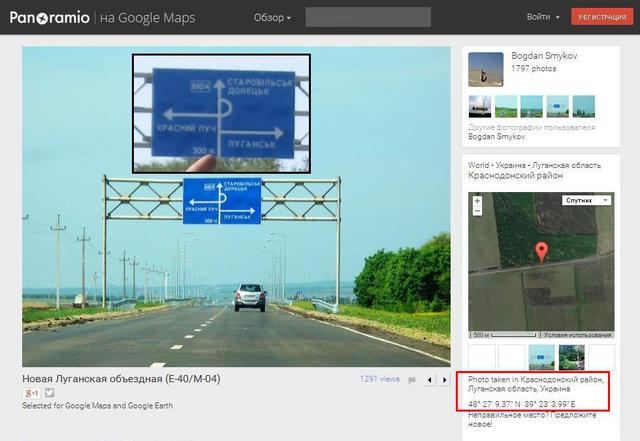Click the Регистрация button
640x441 pixels.
600,18
